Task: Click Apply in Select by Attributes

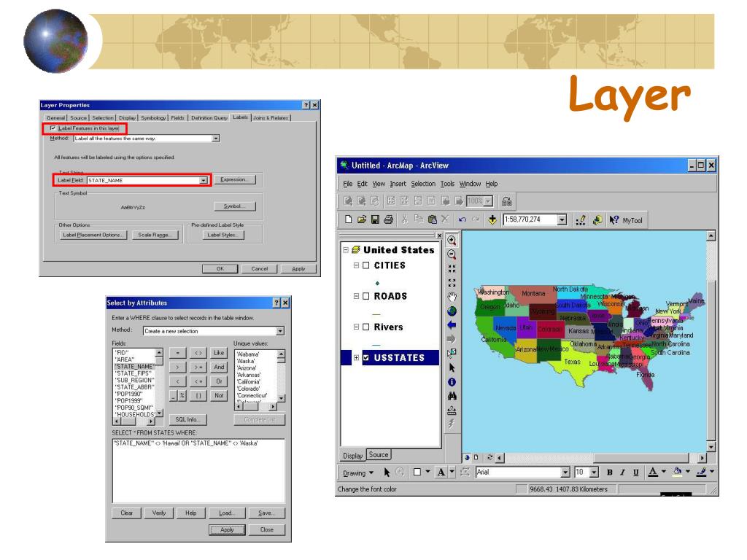Action: [x=228, y=529]
